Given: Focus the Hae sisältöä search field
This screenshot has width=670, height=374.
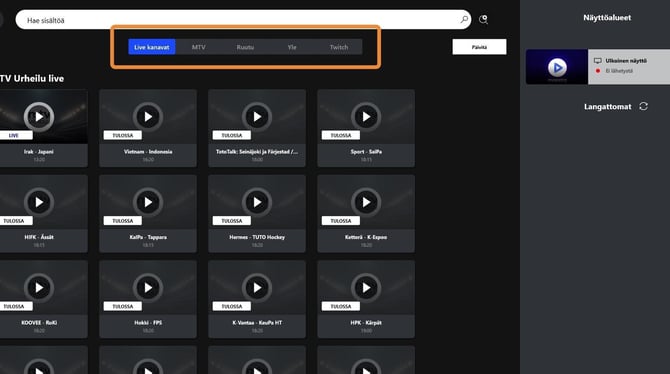Looking at the screenshot, I should coord(243,20).
